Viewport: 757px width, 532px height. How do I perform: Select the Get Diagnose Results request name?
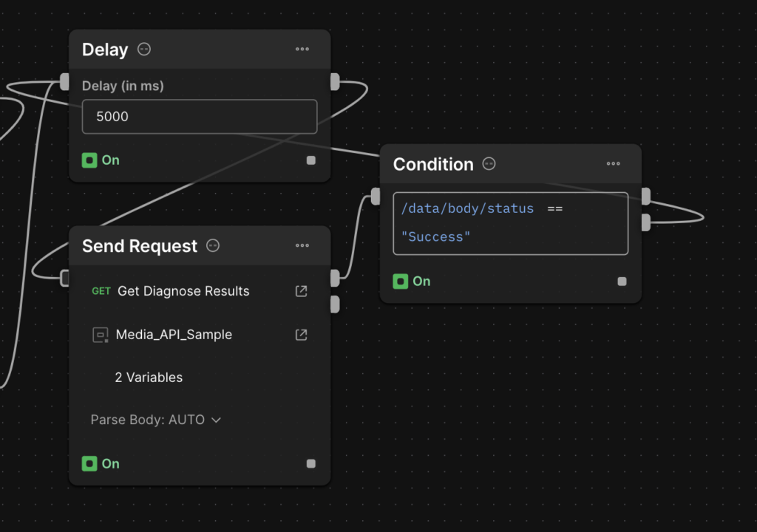coord(183,291)
